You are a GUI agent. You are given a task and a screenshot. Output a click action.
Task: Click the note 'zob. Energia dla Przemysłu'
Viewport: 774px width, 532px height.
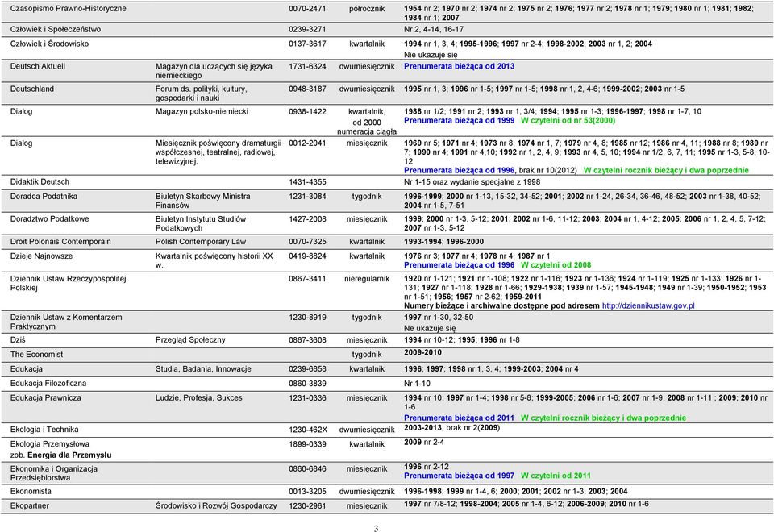coord(60,455)
